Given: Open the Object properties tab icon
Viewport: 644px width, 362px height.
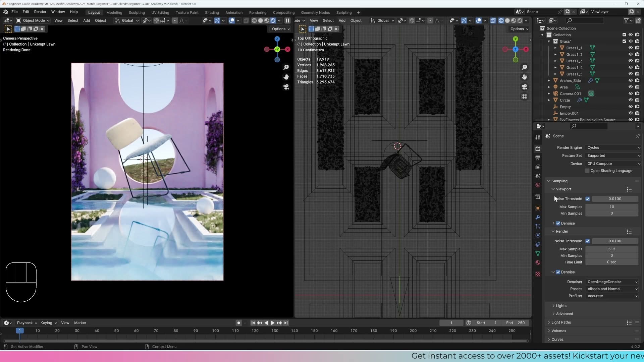Looking at the screenshot, I should 538,208.
